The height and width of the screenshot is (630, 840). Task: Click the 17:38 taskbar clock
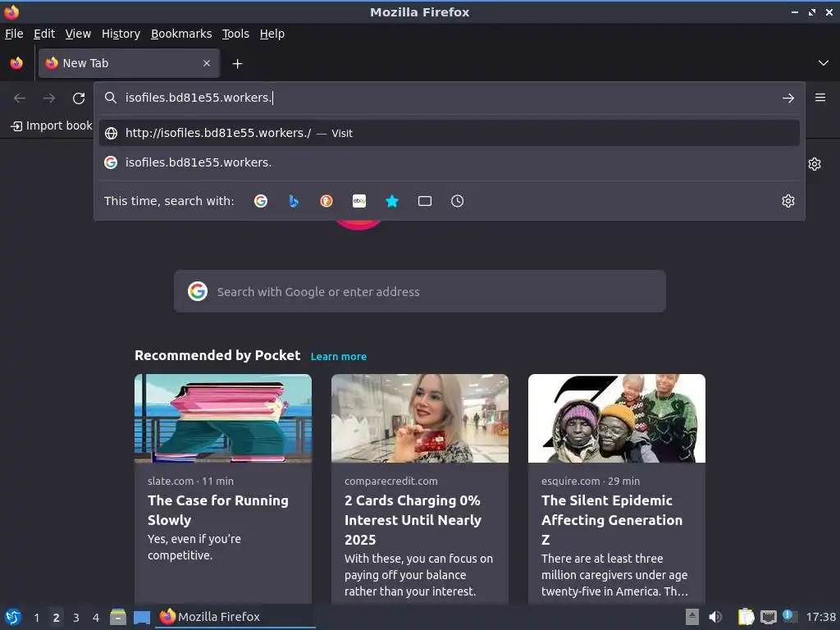[x=820, y=617]
